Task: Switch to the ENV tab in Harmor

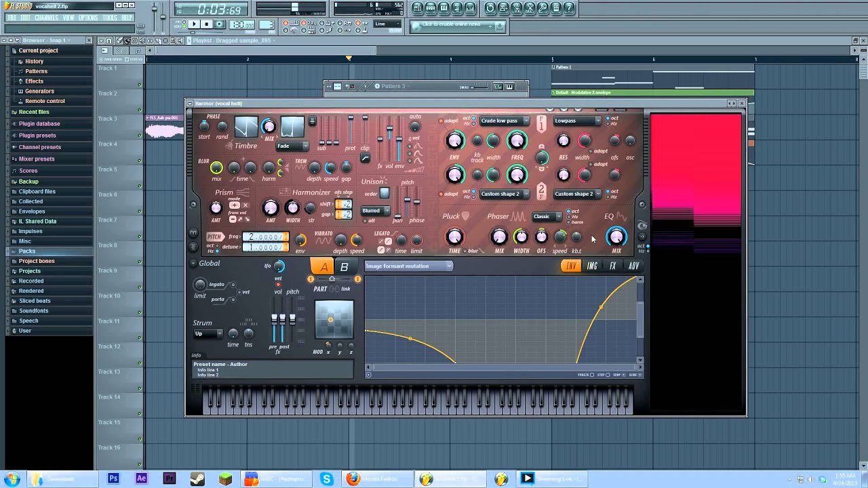Action: click(571, 266)
